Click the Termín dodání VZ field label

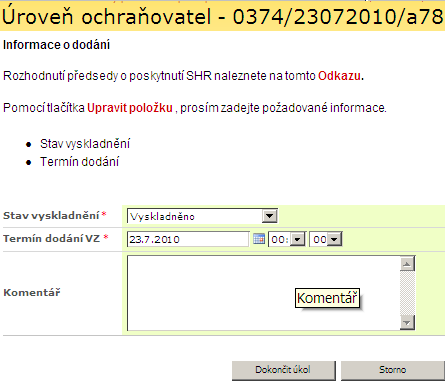[x=52, y=239]
